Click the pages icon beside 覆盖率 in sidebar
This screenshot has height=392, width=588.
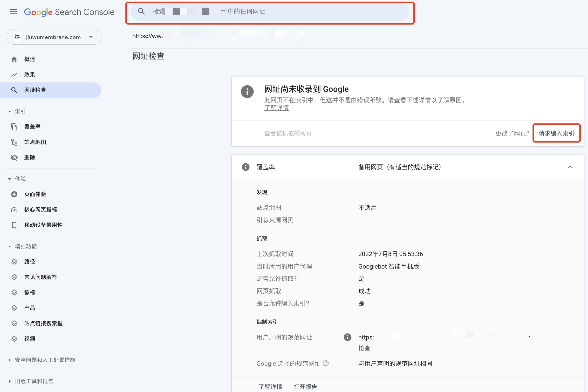[14, 127]
